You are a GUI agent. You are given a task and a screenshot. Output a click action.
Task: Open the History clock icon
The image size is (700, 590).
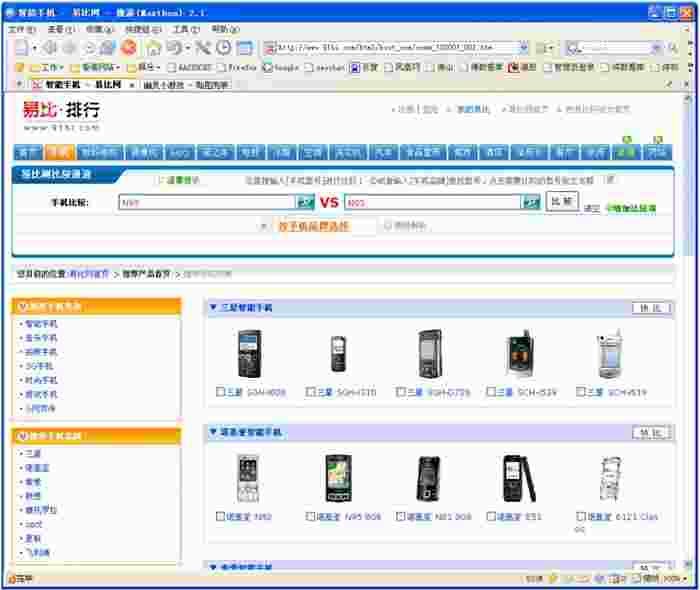tap(224, 47)
